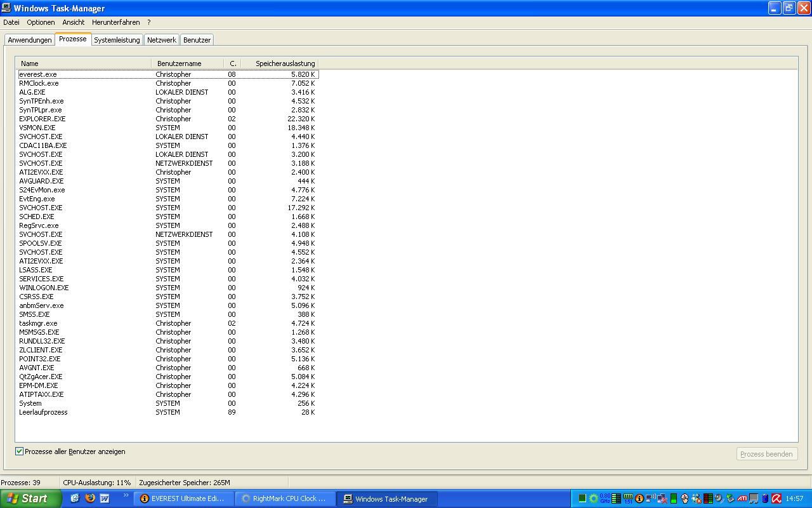Click the Avira red umbrella tray icon

tap(776, 498)
